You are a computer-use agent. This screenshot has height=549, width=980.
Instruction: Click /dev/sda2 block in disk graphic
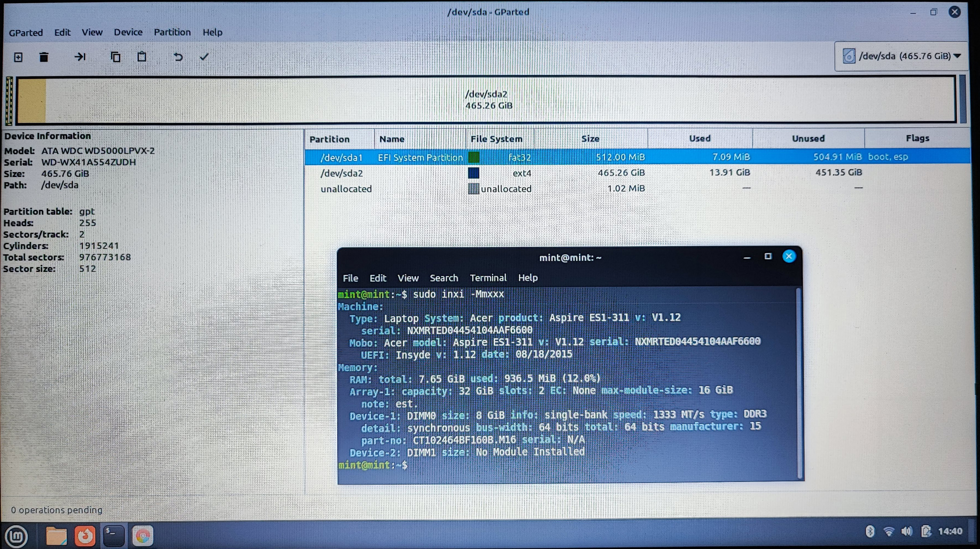pos(488,100)
